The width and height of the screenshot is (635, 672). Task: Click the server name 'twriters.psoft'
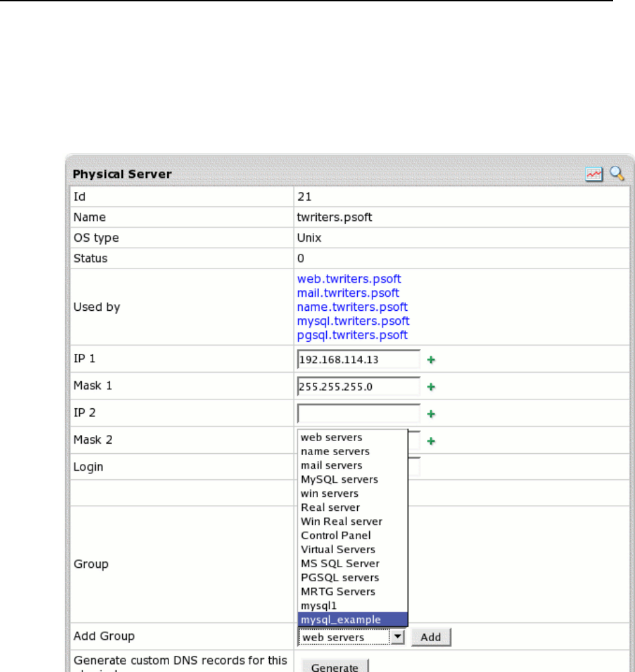[334, 218]
